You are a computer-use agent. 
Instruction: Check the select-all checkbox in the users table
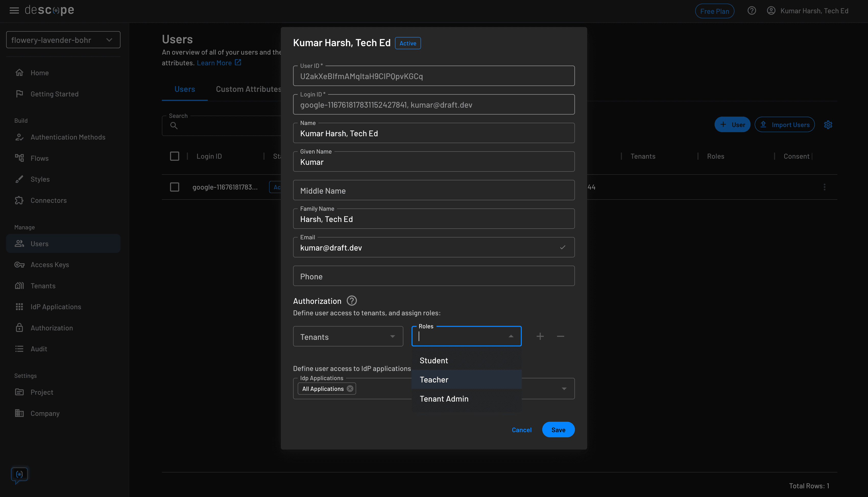tap(174, 156)
